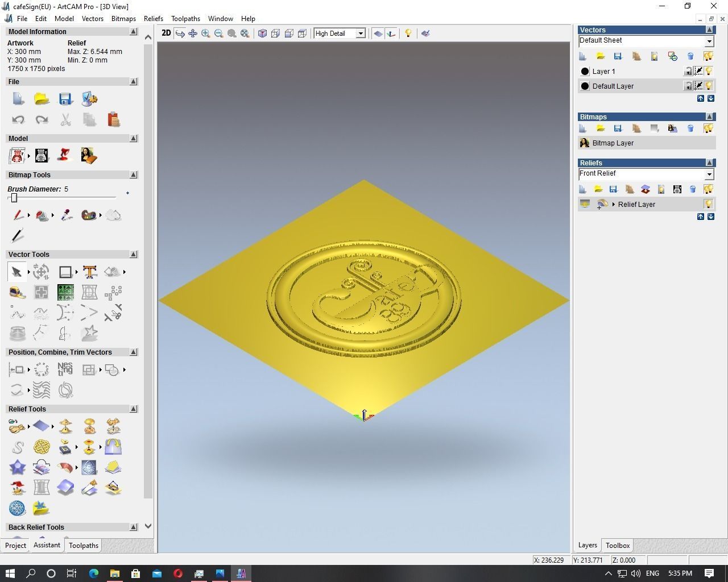
Task: Switch to the Project tab
Action: pos(15,546)
